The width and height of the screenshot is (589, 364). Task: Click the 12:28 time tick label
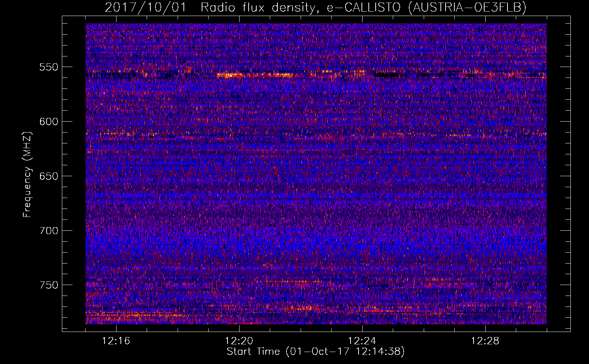pos(485,341)
